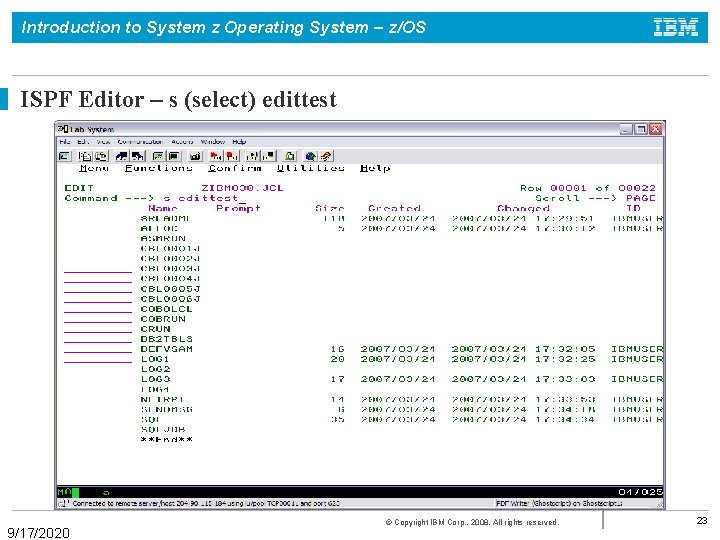Click the Name column header
Viewport: 720px width, 540px height.
[163, 208]
